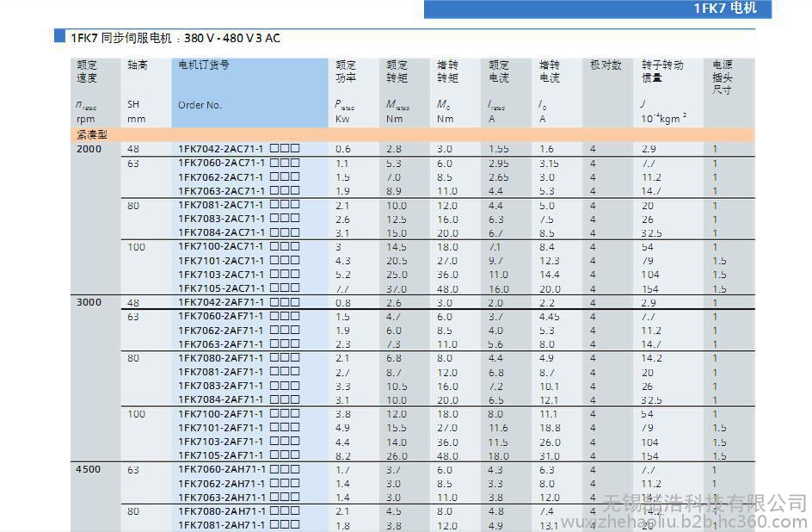This screenshot has width=812, height=532.
Task: Click the '紧凑型' section label
Action: coord(92,134)
